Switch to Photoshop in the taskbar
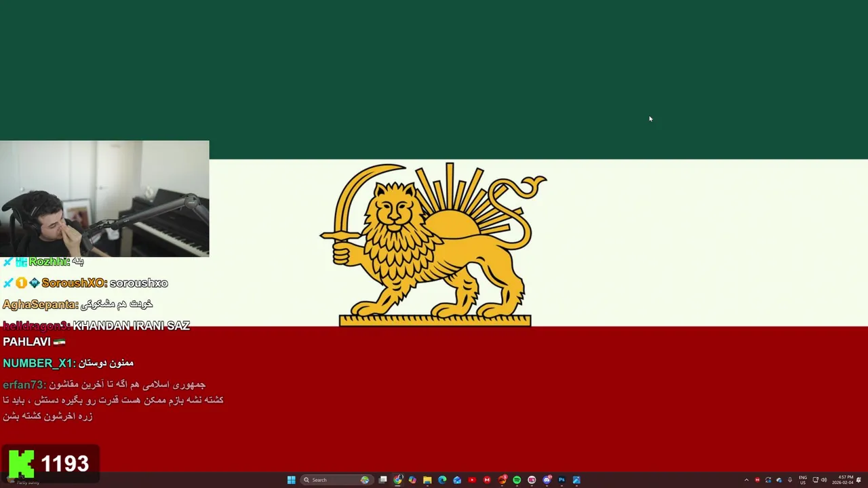Screen dimensions: 868x488 coord(561,480)
